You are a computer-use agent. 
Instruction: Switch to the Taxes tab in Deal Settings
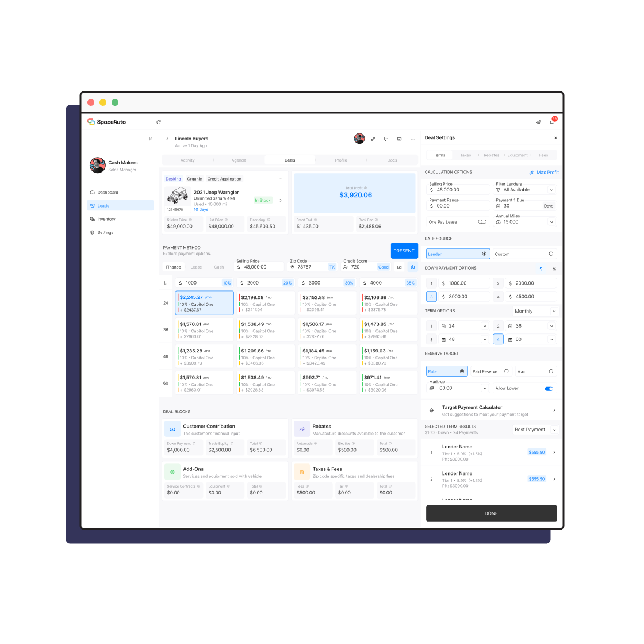tap(465, 155)
